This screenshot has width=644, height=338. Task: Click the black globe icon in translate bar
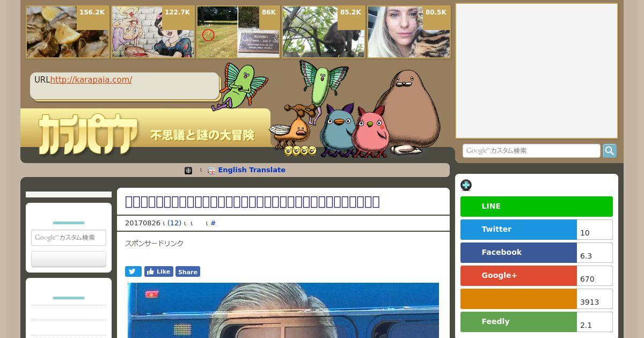(x=188, y=171)
